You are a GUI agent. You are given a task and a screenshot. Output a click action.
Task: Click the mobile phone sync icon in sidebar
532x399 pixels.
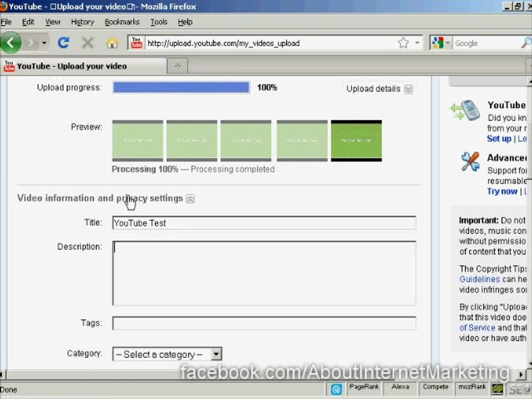click(x=465, y=110)
